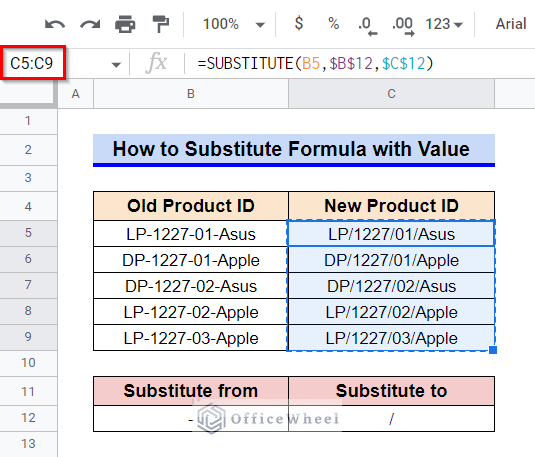Click the Redo arrow icon
The image size is (535, 457).
tap(90, 24)
